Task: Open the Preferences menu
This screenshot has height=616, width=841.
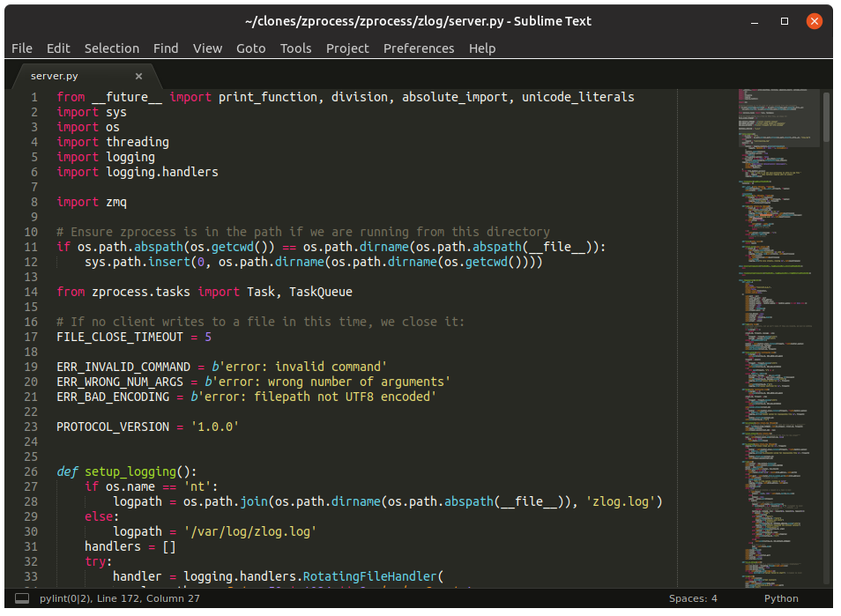Action: coord(419,48)
